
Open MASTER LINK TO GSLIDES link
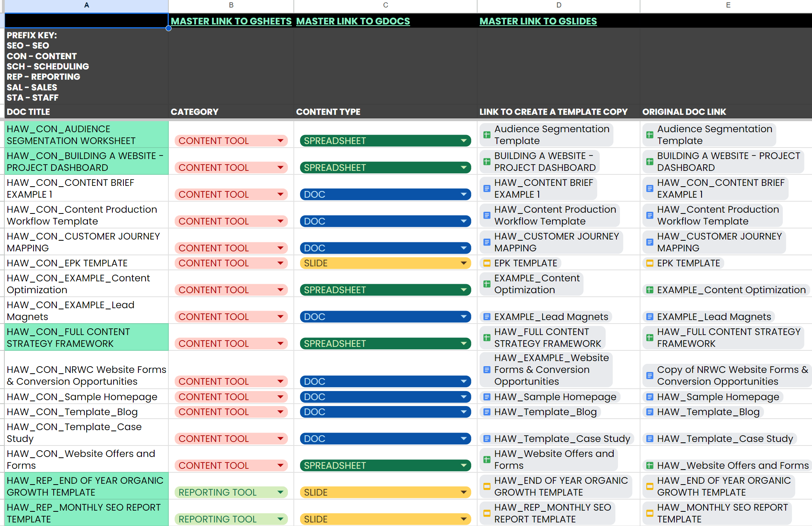[538, 21]
